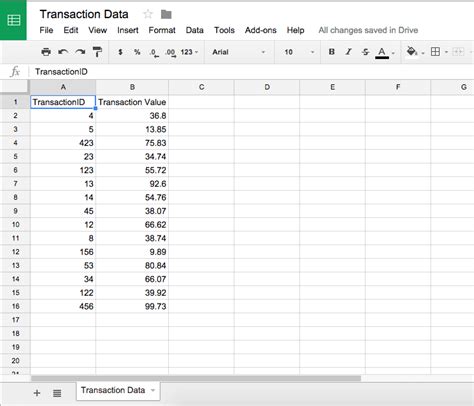Star the Transaction Data document
Image resolution: width=474 pixels, height=406 pixels.
coord(148,14)
